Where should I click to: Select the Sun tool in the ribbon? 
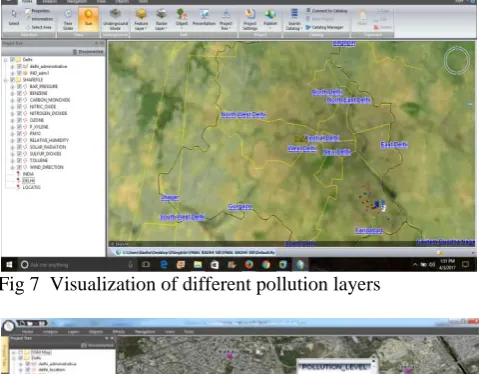(88, 18)
